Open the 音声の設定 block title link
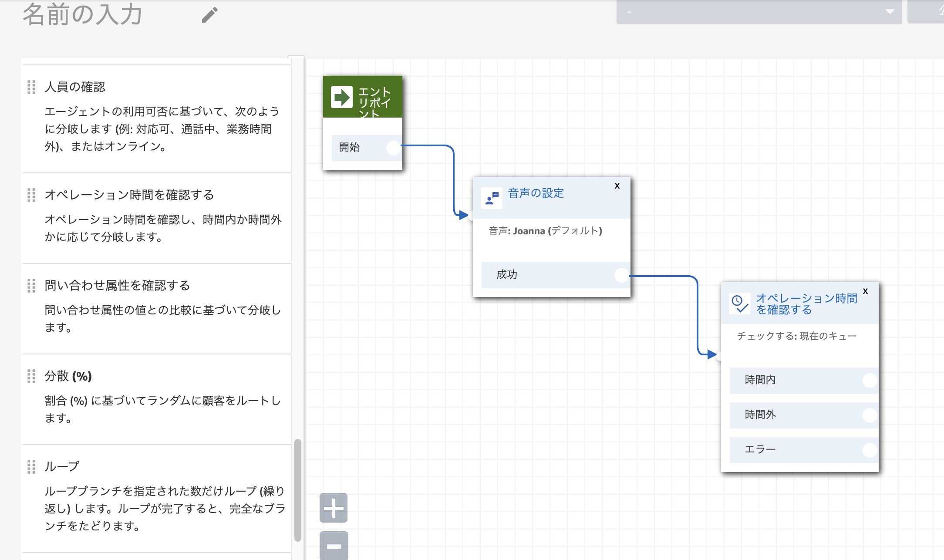This screenshot has height=560, width=944. pos(536,193)
